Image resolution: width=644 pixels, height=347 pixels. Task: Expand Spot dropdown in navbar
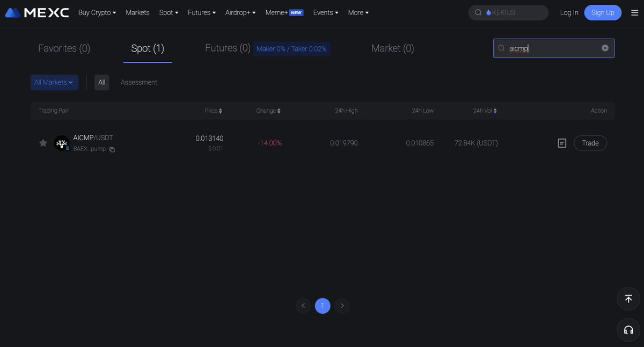pyautogui.click(x=169, y=12)
